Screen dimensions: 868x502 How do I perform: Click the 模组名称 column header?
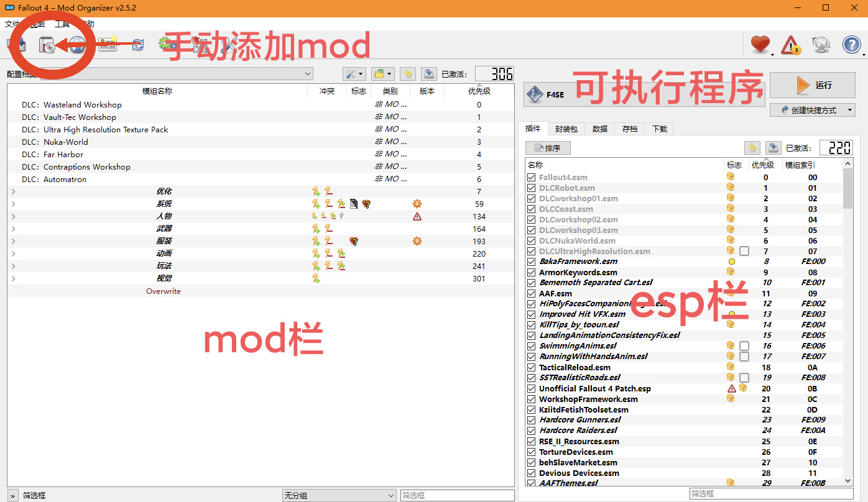(x=157, y=91)
